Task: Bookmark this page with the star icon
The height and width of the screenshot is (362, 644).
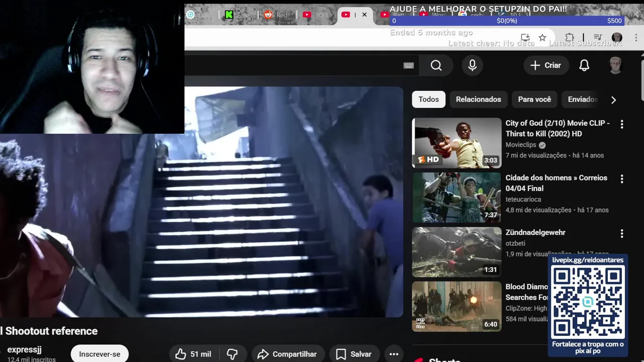Action: coord(542,38)
